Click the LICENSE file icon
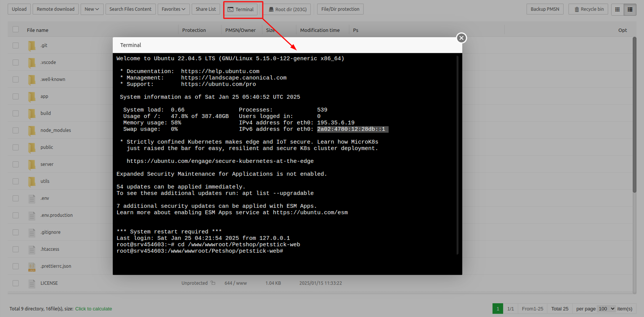 32,284
